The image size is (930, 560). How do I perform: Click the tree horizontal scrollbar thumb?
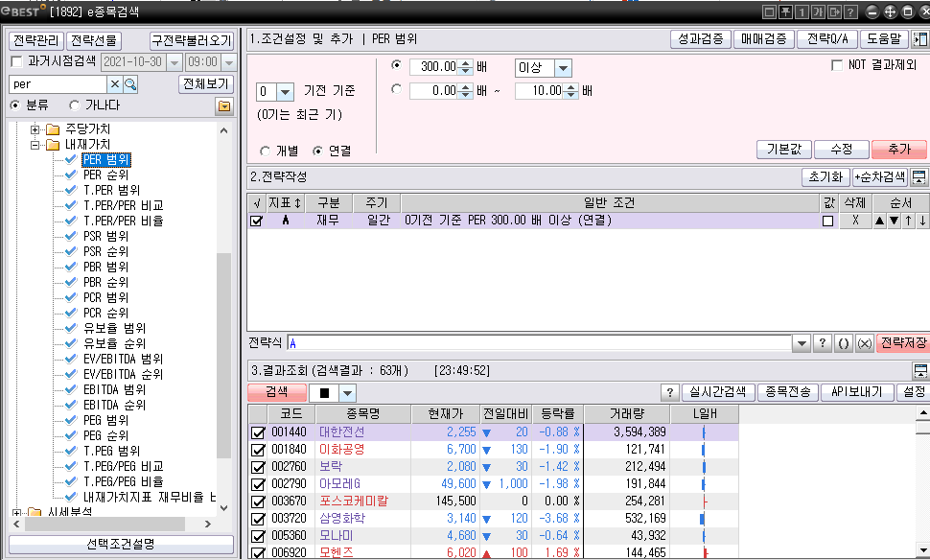pyautogui.click(x=105, y=525)
